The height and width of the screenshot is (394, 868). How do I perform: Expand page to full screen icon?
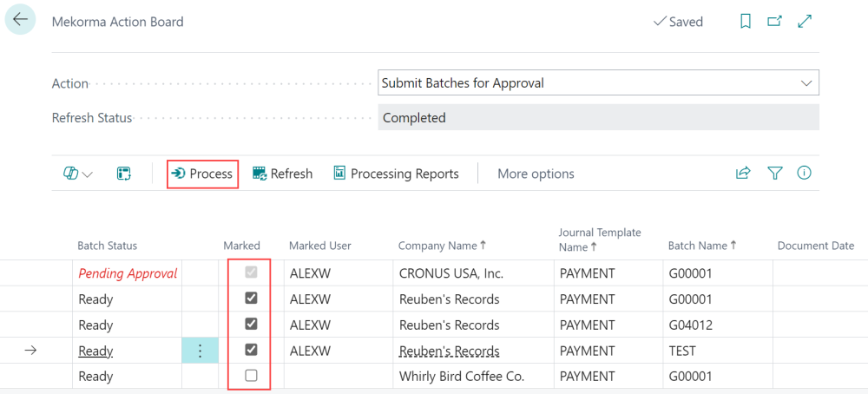point(805,21)
